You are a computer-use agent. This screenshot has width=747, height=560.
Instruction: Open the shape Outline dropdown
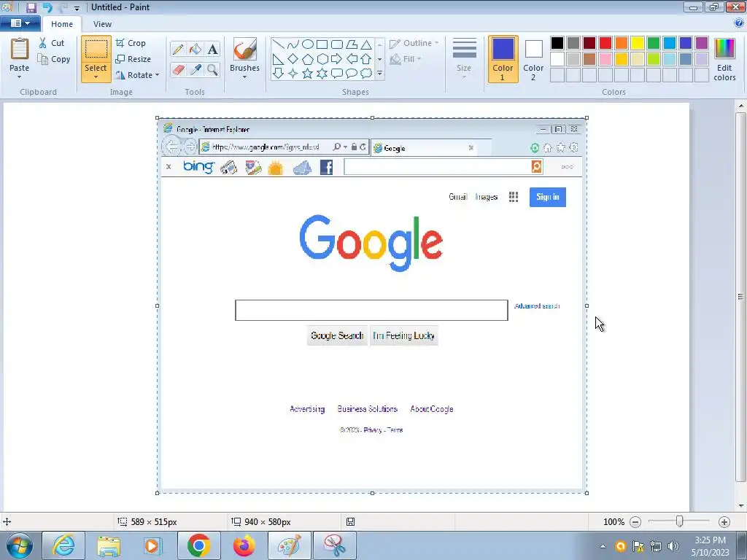click(x=414, y=43)
